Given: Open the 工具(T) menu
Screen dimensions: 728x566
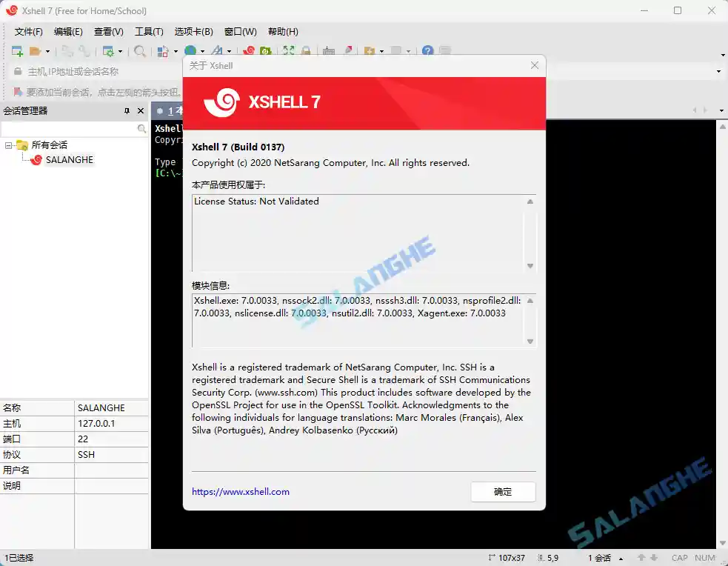Looking at the screenshot, I should click(148, 31).
